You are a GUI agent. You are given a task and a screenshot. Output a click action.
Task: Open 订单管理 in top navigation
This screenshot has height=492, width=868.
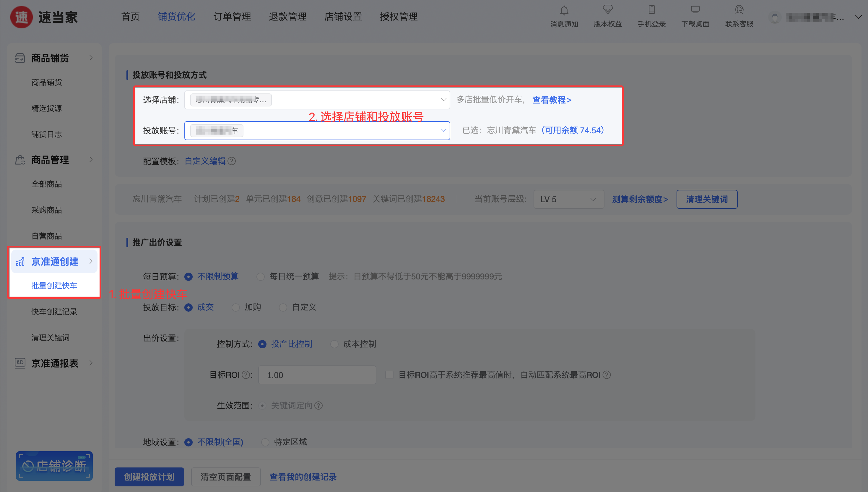coord(232,17)
